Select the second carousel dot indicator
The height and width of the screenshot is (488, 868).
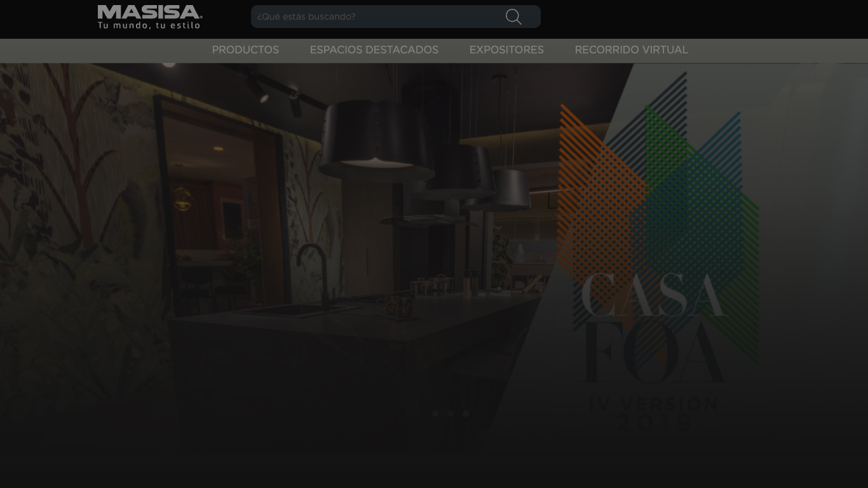pos(451,414)
